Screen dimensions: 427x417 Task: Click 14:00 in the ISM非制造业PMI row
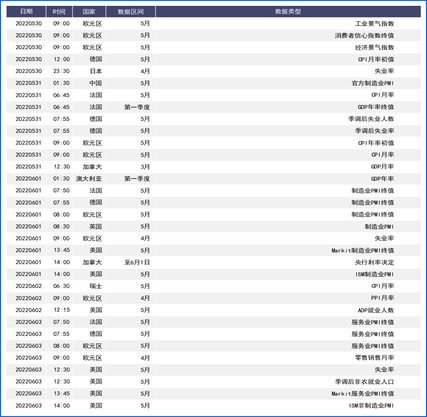[x=61, y=406]
